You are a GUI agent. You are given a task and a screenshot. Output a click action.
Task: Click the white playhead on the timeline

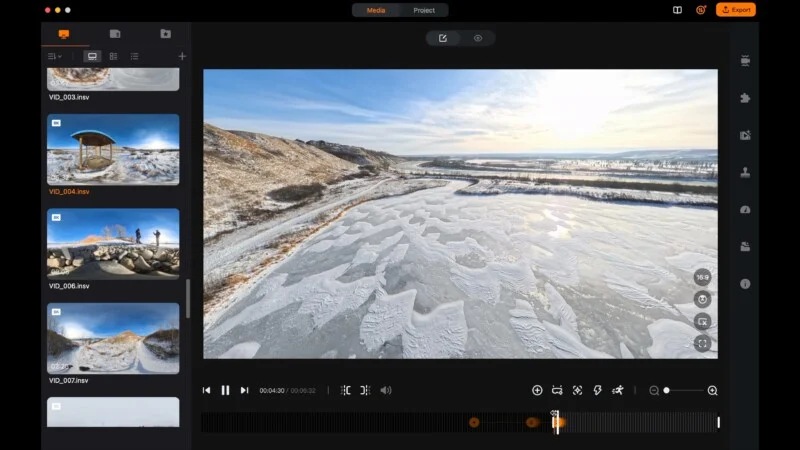coord(557,421)
